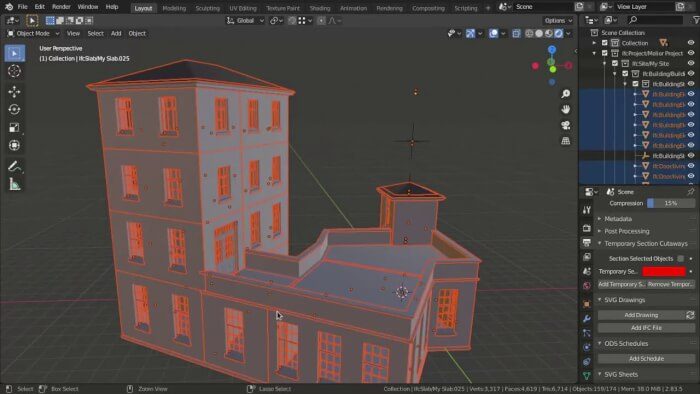
Task: Tick Section Selected Objects checkbox
Action: click(x=680, y=258)
